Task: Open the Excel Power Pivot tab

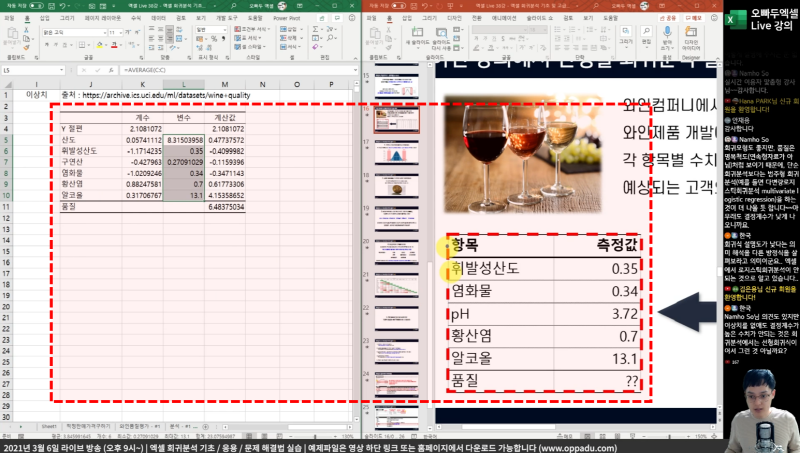Action: click(x=286, y=18)
